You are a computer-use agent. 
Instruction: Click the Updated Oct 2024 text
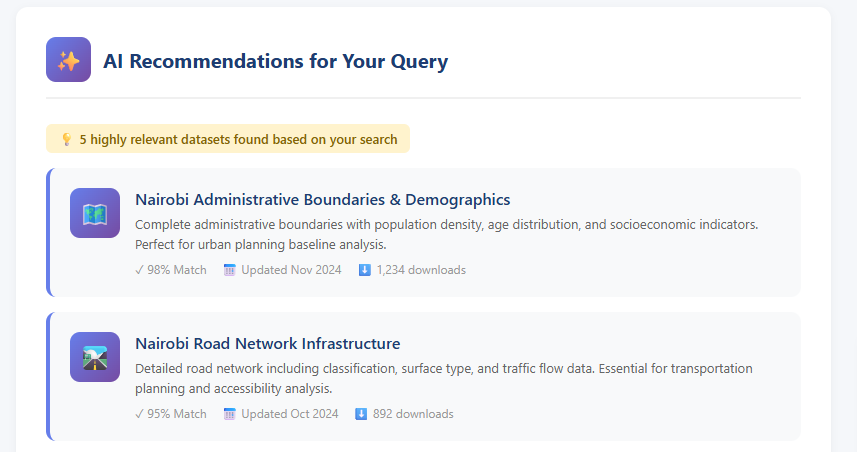click(290, 414)
